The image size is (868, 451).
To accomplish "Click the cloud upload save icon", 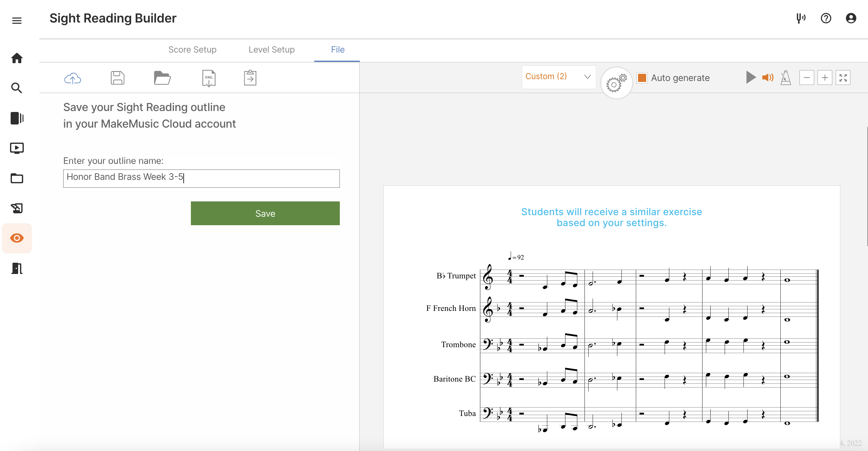I will click(x=73, y=78).
